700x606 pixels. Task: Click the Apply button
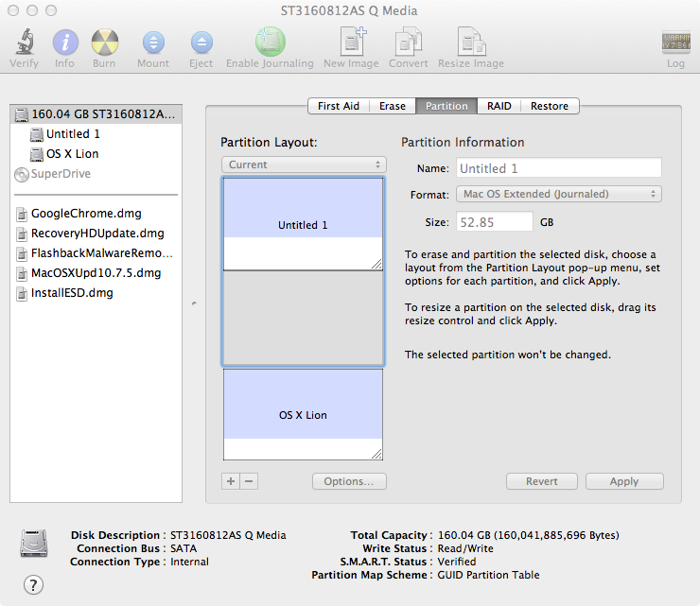[x=624, y=481]
